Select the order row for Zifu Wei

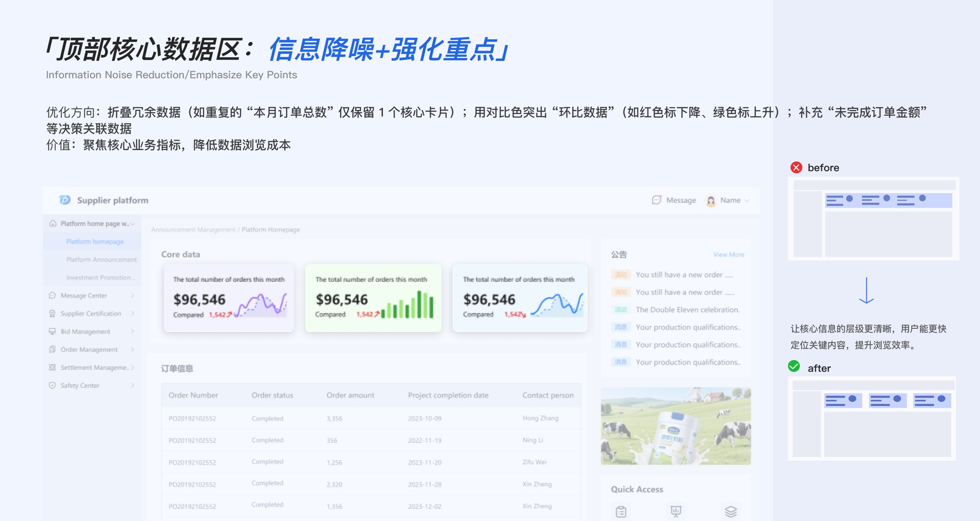[x=372, y=462]
